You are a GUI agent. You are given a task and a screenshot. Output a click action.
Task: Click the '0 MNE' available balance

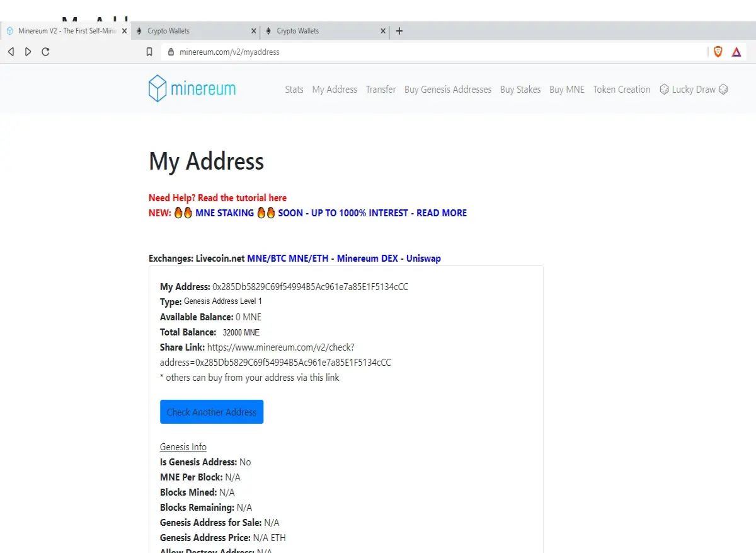pyautogui.click(x=248, y=317)
